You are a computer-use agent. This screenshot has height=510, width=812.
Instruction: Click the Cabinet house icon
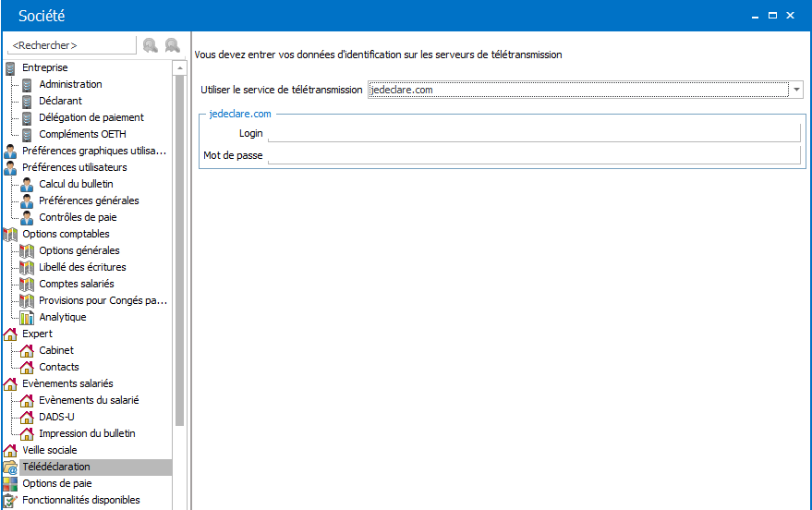point(27,350)
